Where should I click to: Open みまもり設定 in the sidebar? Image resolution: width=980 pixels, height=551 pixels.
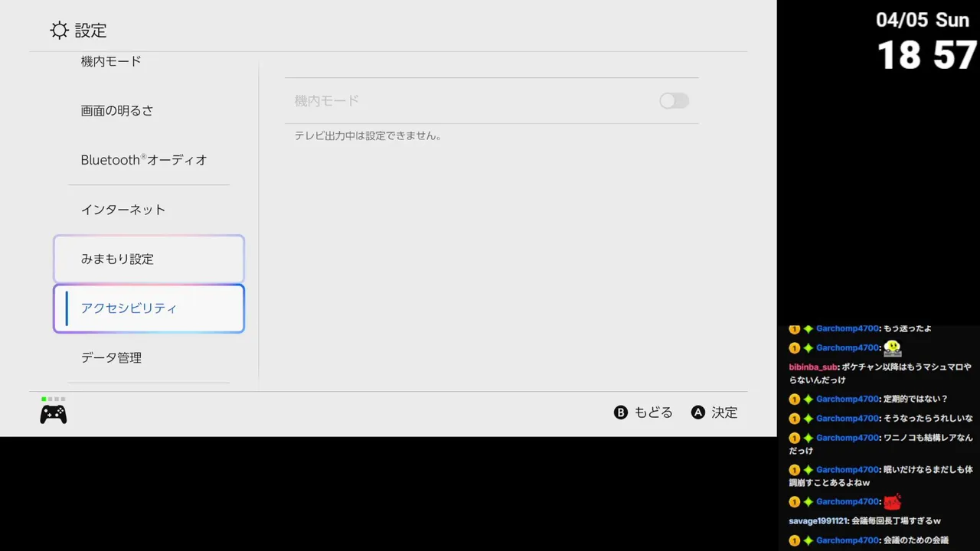149,259
